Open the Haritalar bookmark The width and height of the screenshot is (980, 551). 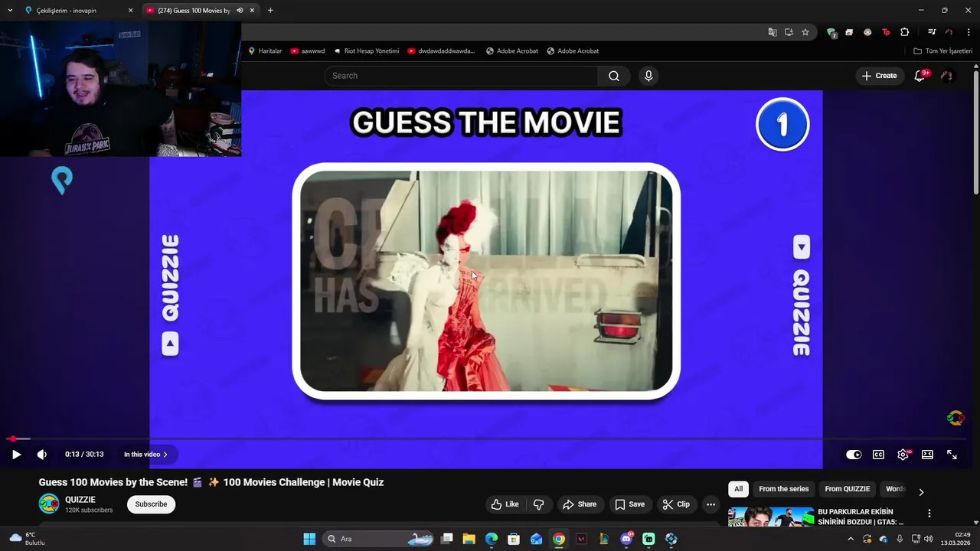click(265, 51)
